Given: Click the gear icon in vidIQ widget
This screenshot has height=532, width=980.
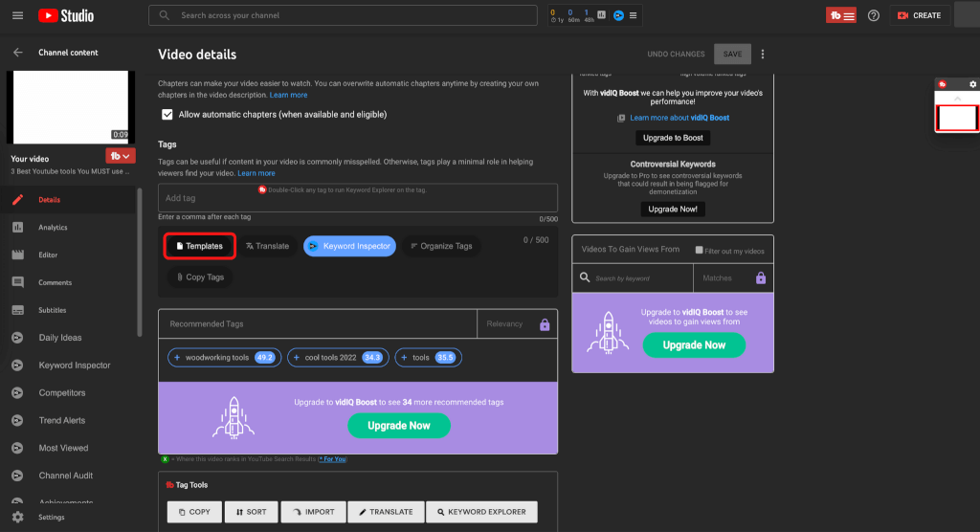Looking at the screenshot, I should (x=972, y=84).
